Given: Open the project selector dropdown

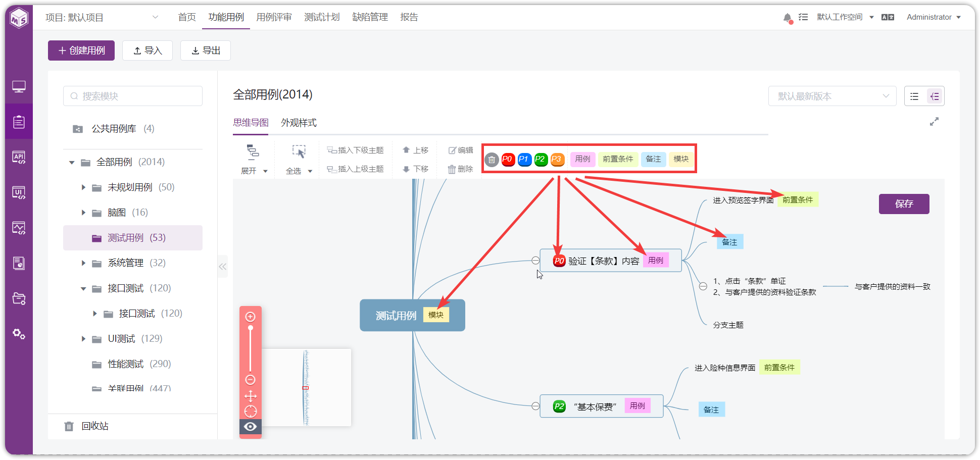Looking at the screenshot, I should [103, 17].
